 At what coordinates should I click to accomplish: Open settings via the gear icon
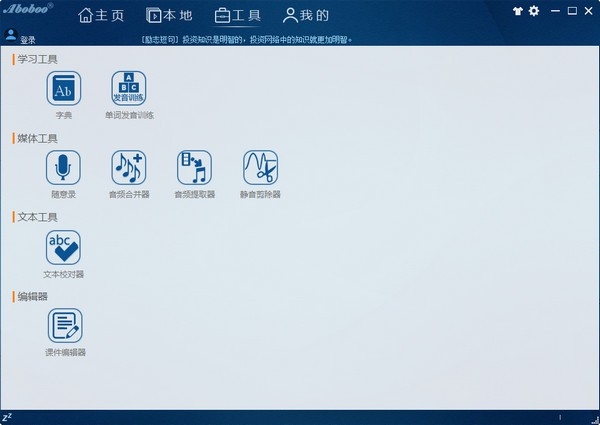(534, 11)
